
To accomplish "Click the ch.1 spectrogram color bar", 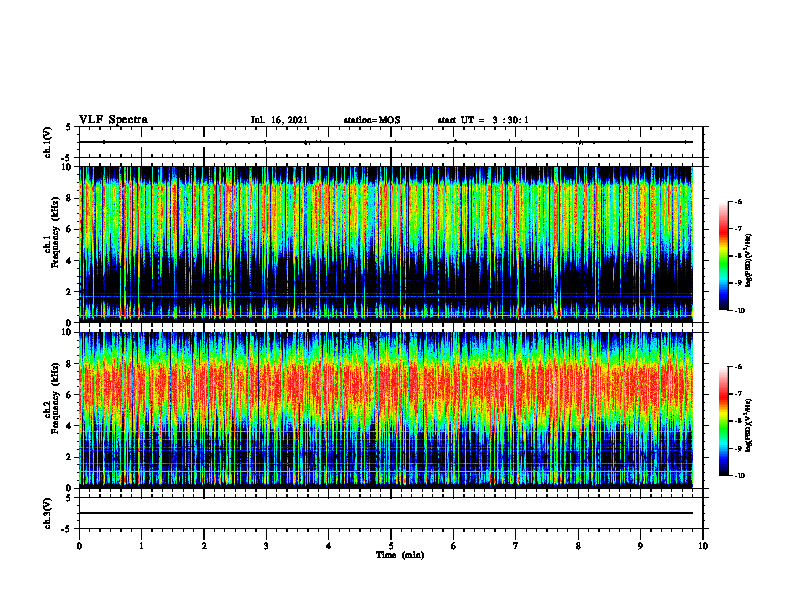I will (x=724, y=256).
